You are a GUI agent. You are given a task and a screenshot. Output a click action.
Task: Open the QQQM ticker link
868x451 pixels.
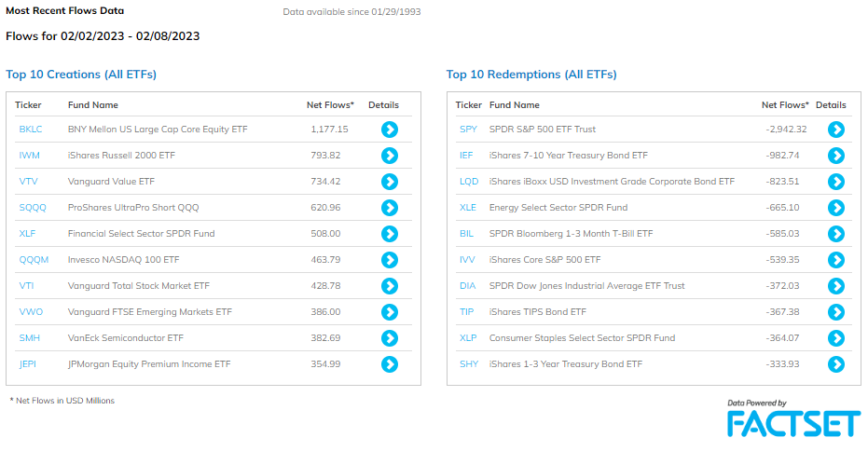pos(34,260)
